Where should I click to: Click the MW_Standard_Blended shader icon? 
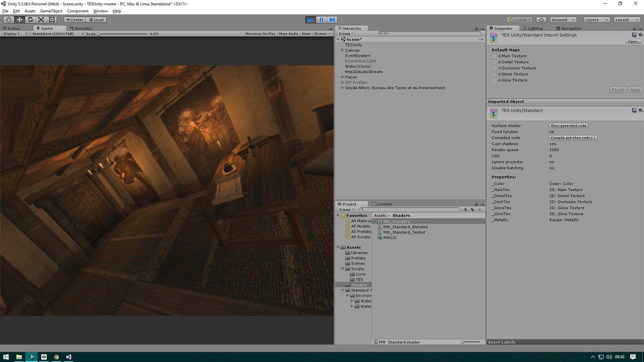[x=380, y=227]
